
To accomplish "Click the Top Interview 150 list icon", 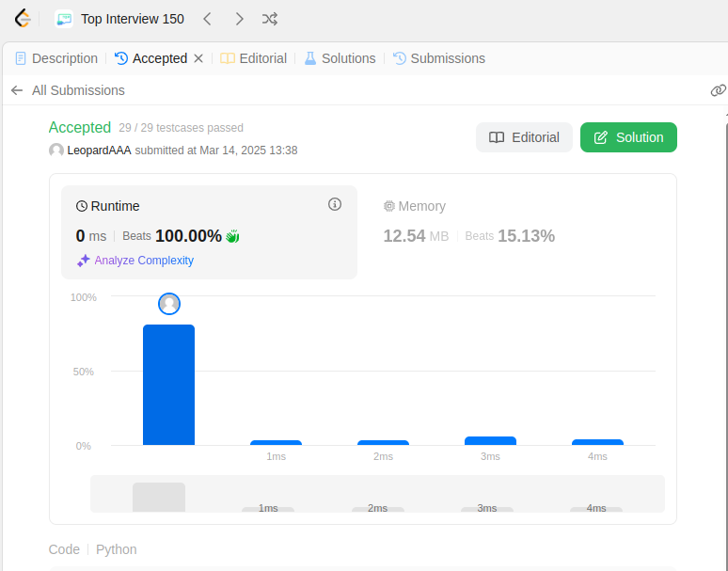I will point(64,19).
